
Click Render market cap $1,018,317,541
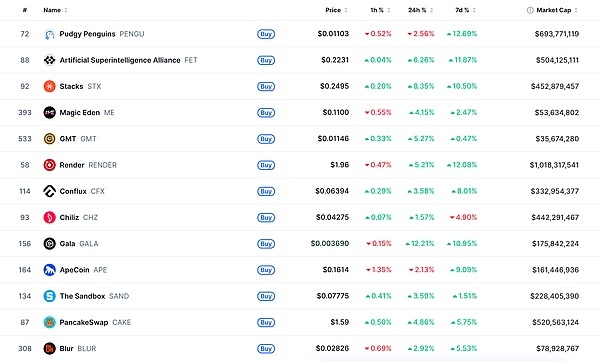[x=554, y=165]
